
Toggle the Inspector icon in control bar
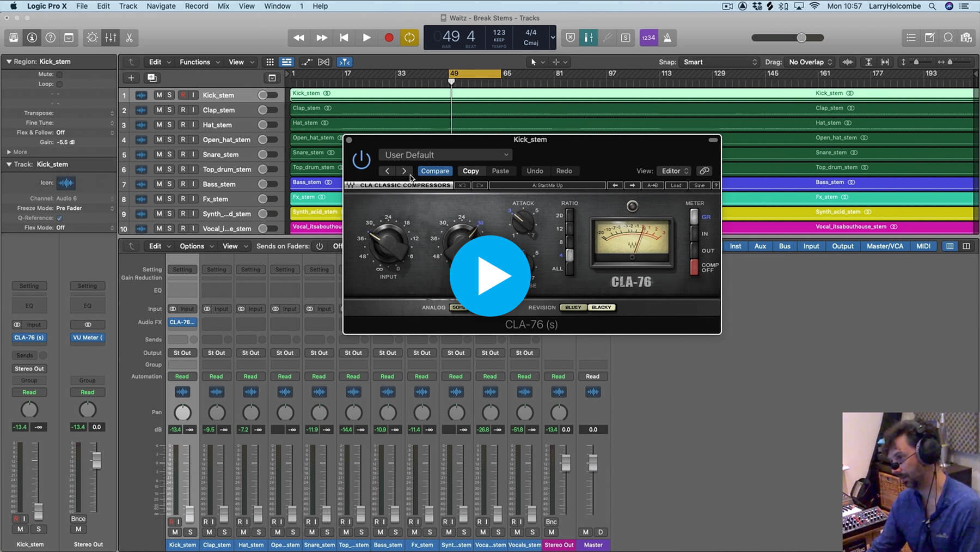[x=32, y=38]
